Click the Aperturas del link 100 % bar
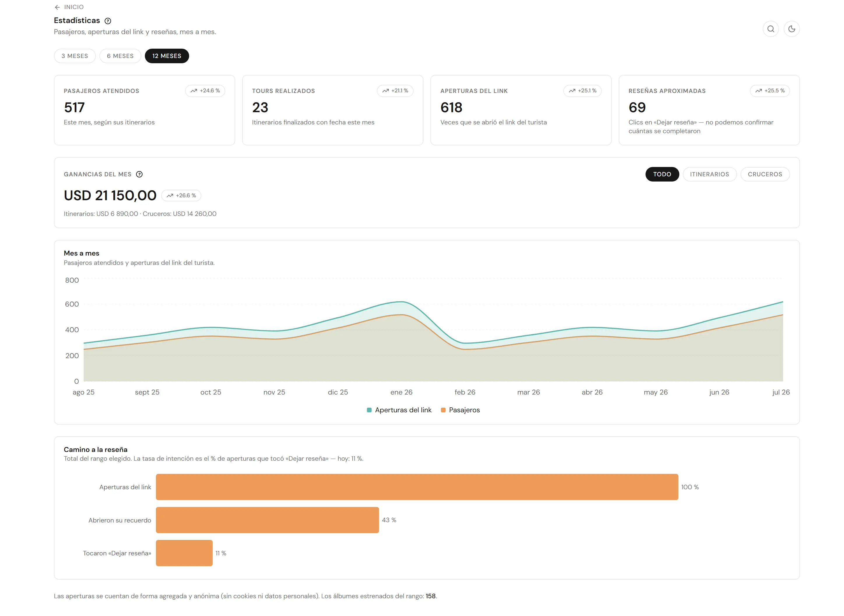 (417, 487)
